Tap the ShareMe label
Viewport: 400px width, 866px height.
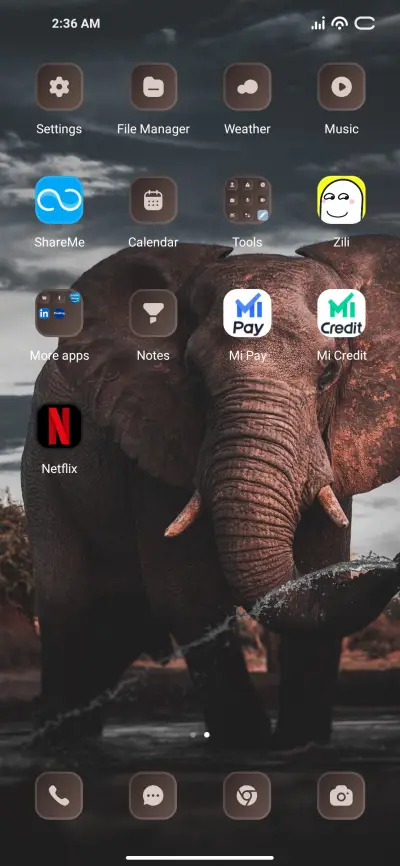pos(59,242)
